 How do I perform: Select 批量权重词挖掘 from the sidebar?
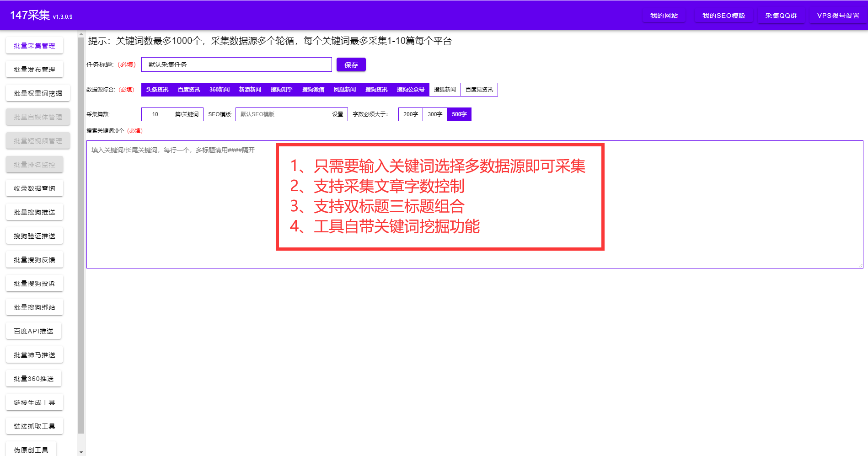pyautogui.click(x=34, y=93)
